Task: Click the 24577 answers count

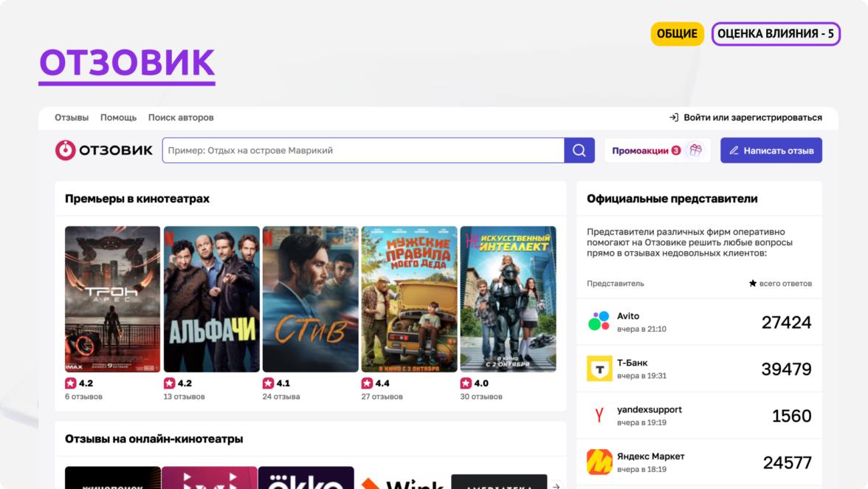Action: [x=787, y=462]
